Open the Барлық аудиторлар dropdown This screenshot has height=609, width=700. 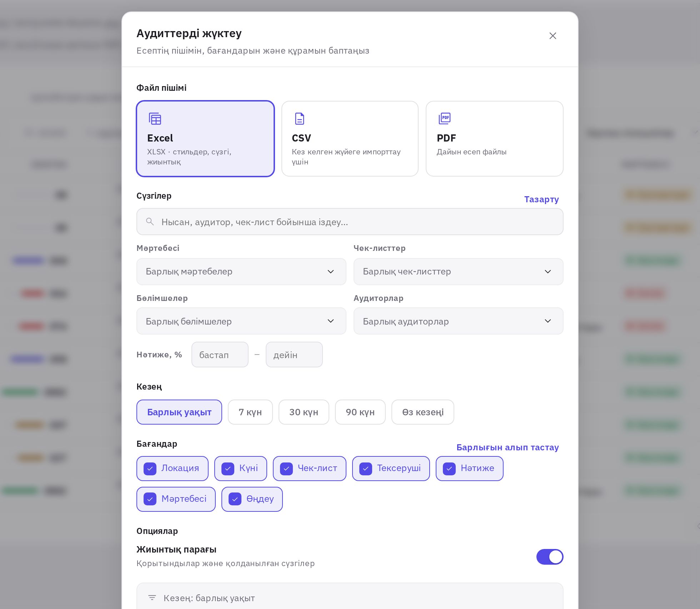458,321
